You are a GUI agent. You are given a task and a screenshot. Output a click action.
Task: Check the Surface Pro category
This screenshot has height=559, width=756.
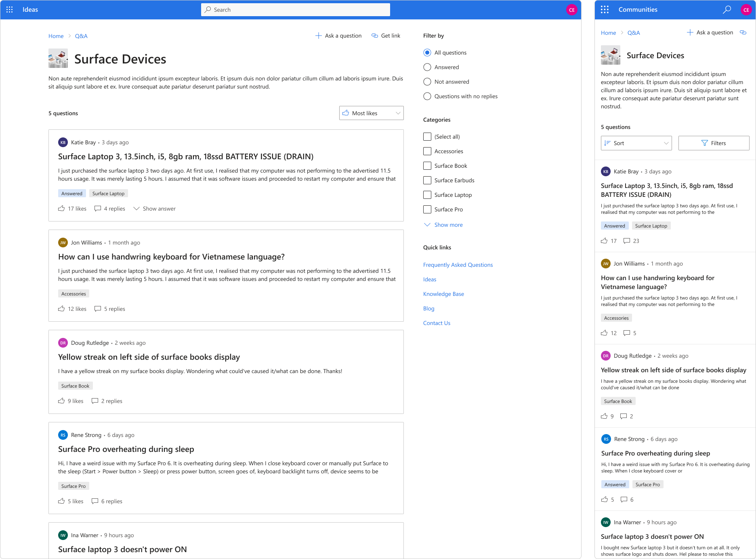(x=427, y=209)
